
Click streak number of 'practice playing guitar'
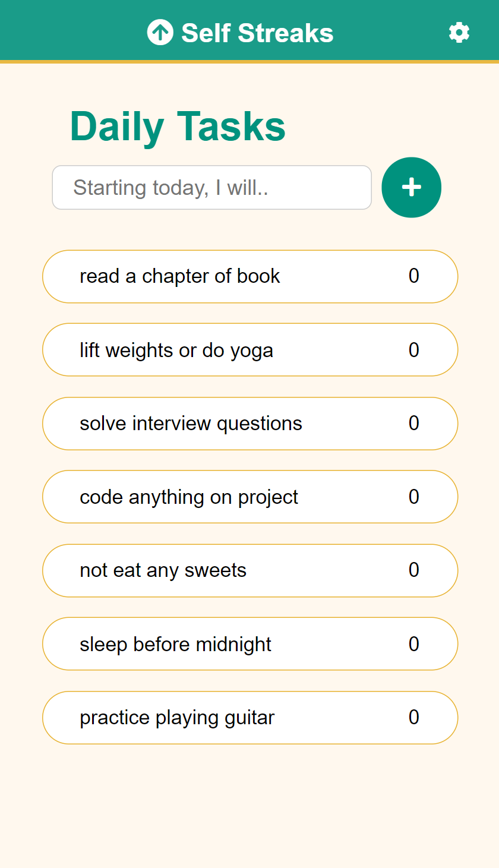pyautogui.click(x=414, y=718)
